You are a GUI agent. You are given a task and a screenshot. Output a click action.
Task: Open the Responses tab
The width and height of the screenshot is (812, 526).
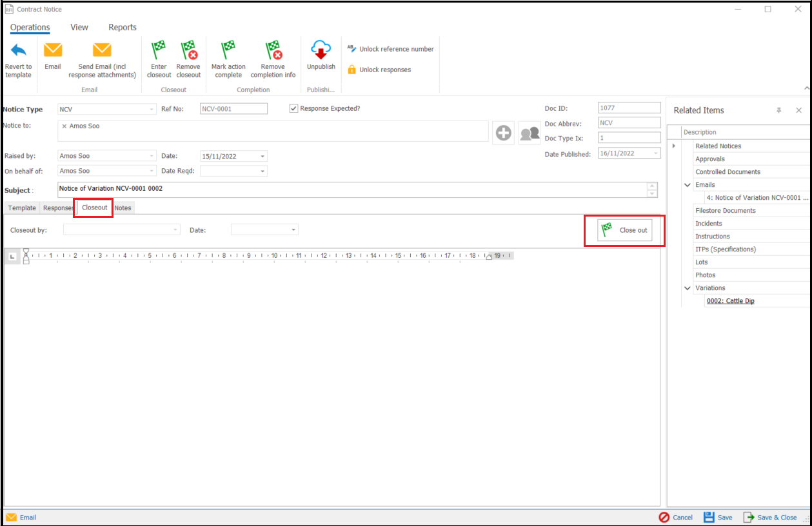pos(58,208)
